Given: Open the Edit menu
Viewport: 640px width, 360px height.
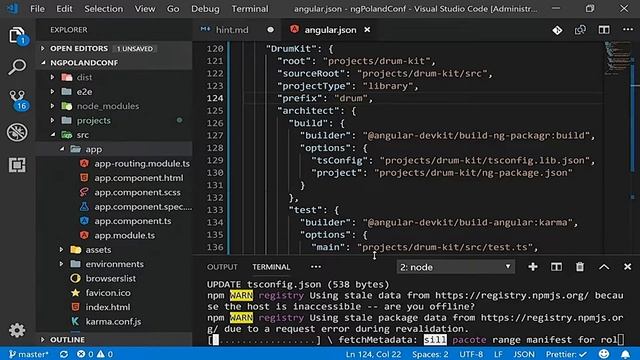Looking at the screenshot, I should (x=64, y=9).
